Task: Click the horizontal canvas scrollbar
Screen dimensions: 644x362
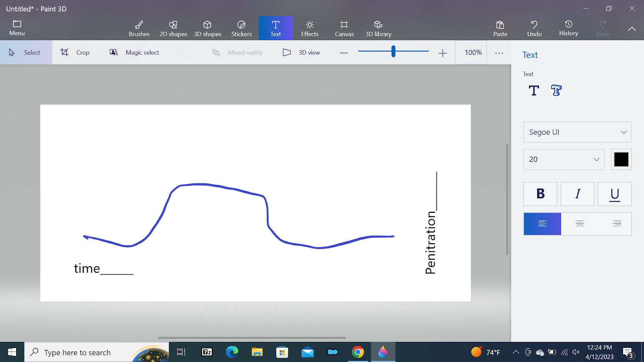Action: 252,338
